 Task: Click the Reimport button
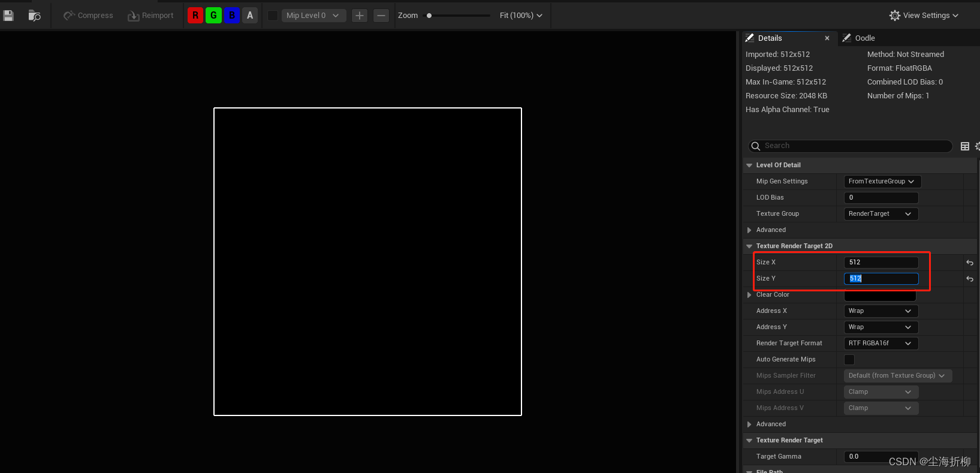pos(150,16)
